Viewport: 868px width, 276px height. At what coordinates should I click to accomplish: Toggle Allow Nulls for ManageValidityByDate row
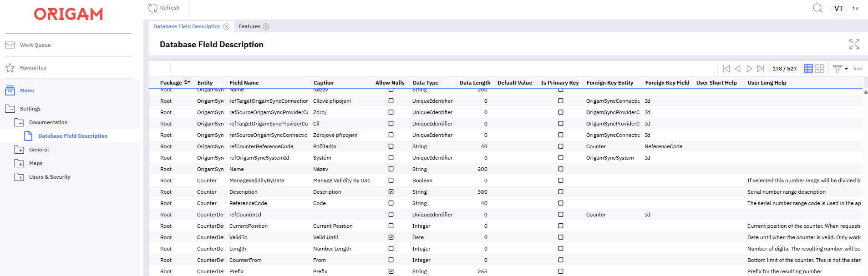391,181
